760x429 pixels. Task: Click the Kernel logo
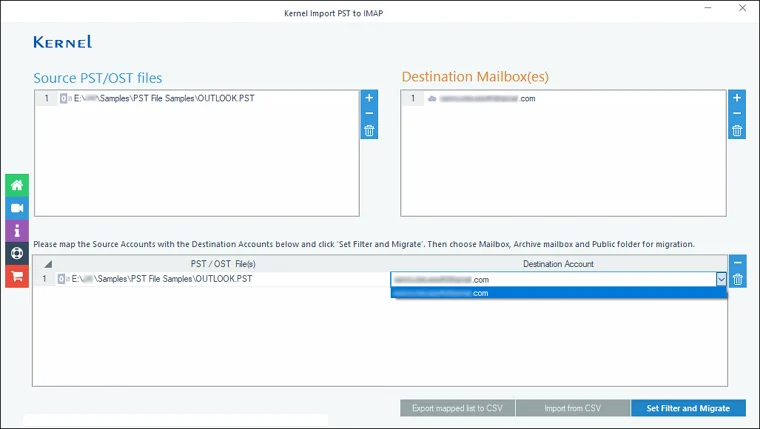click(x=63, y=42)
